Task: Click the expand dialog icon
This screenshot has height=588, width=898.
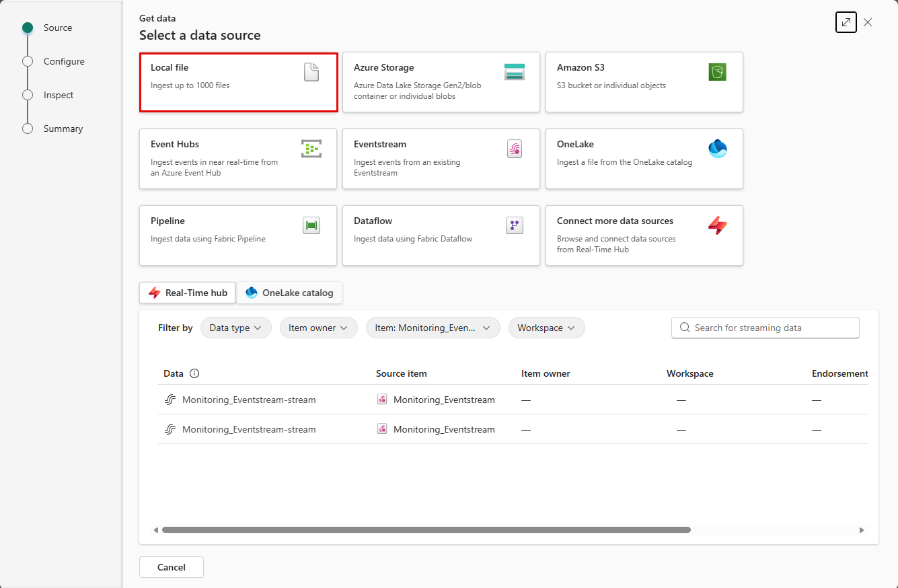Action: point(846,22)
